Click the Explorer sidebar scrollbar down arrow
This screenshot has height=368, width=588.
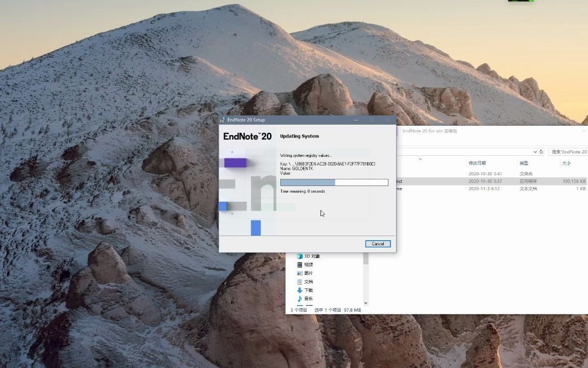[365, 303]
